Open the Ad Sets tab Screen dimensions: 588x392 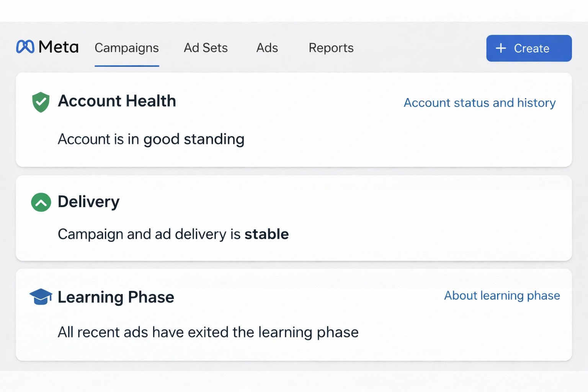pos(206,48)
